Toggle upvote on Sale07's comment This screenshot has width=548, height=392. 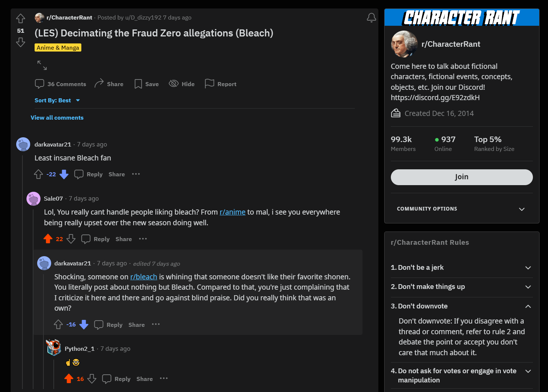click(x=48, y=239)
